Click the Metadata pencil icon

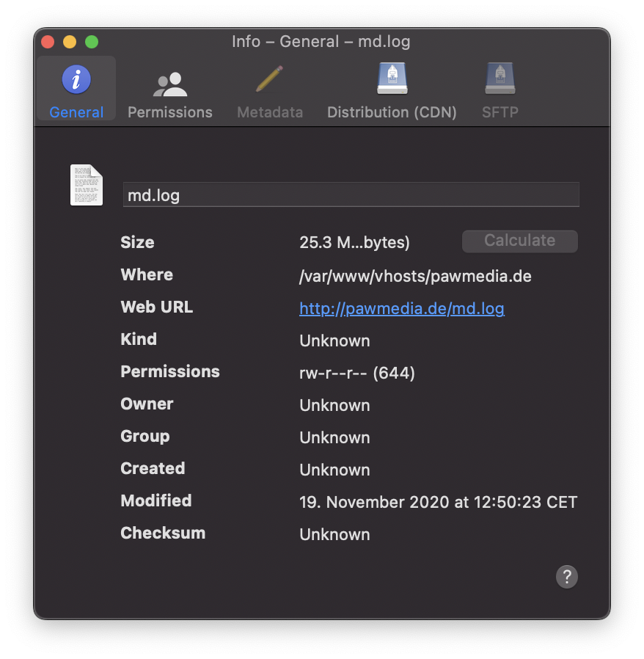(x=269, y=79)
